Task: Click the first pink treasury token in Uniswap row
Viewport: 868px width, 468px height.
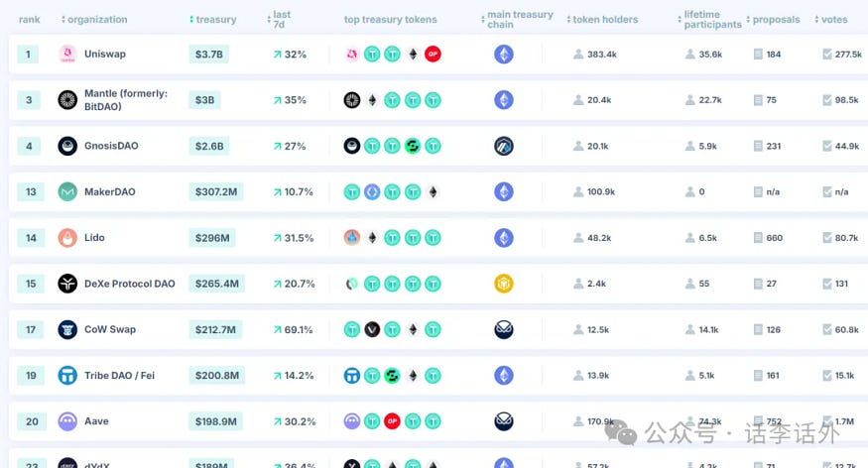Action: click(x=352, y=55)
